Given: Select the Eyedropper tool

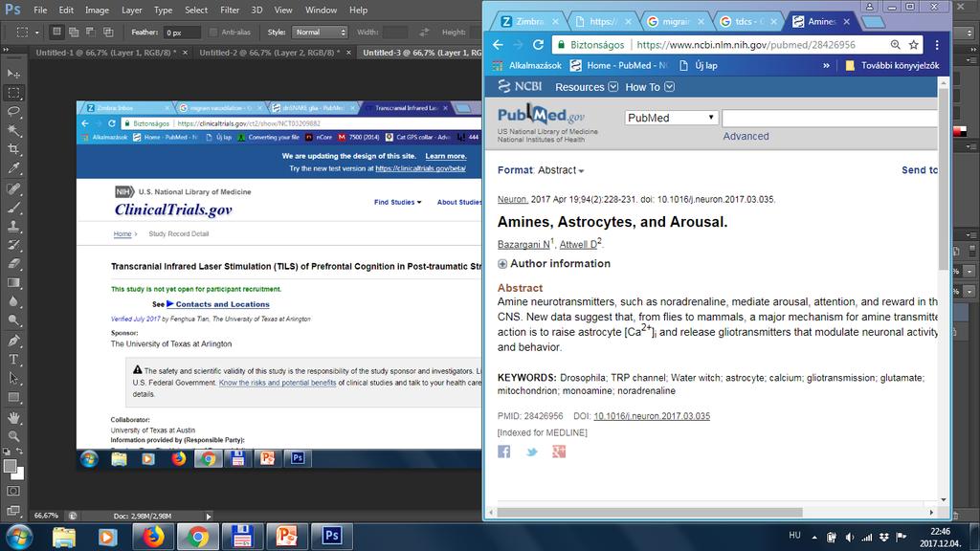Looking at the screenshot, I should coord(13,168).
